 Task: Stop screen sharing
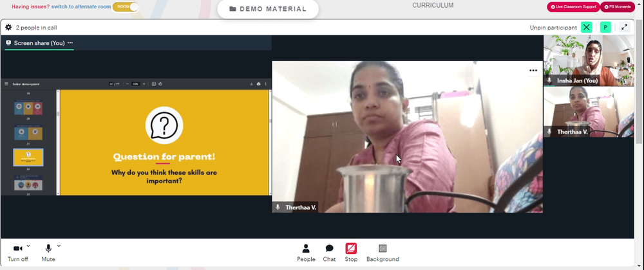pyautogui.click(x=351, y=253)
